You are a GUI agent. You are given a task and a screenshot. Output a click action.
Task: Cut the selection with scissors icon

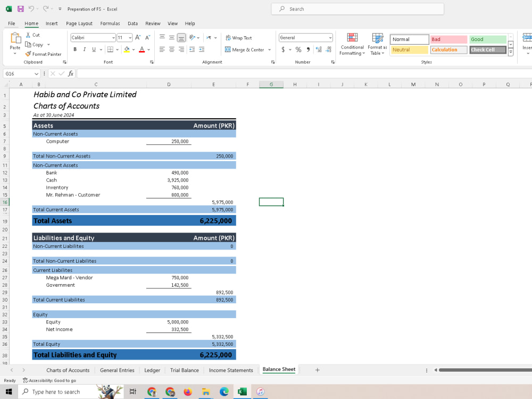[x=28, y=35]
